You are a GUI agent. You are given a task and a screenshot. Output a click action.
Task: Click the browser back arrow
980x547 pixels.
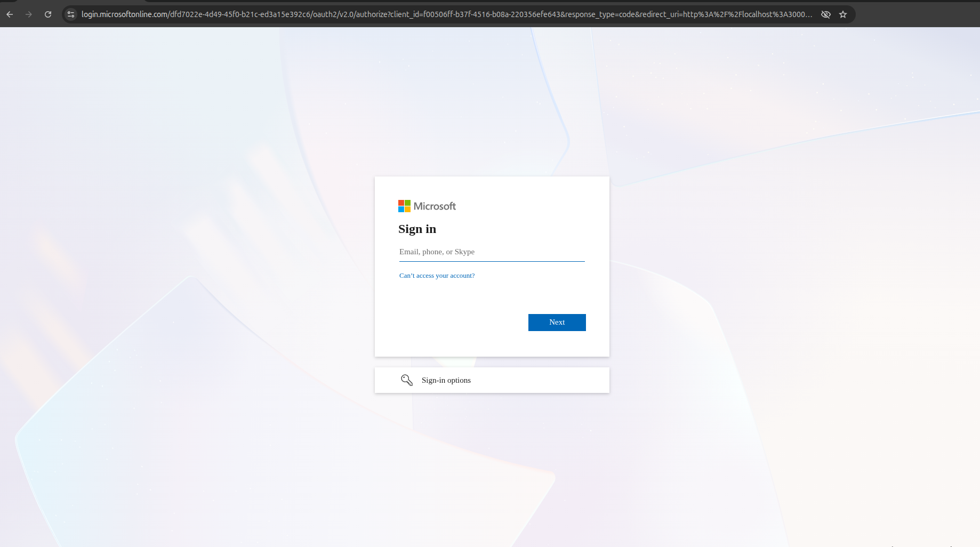(x=10, y=14)
